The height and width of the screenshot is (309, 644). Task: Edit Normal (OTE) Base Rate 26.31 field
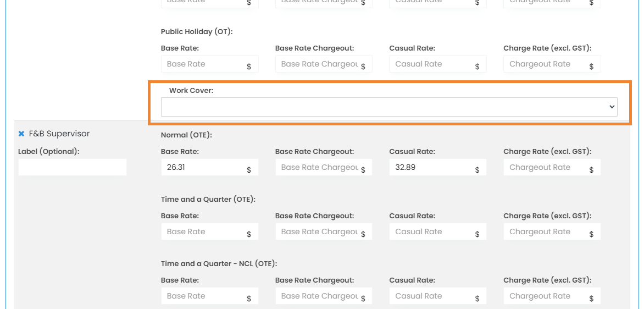[202, 167]
